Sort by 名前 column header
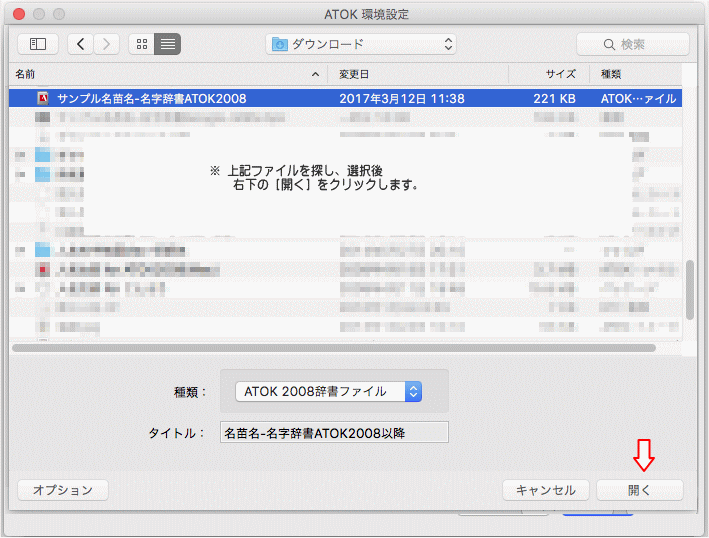709x538 pixels. (25, 74)
